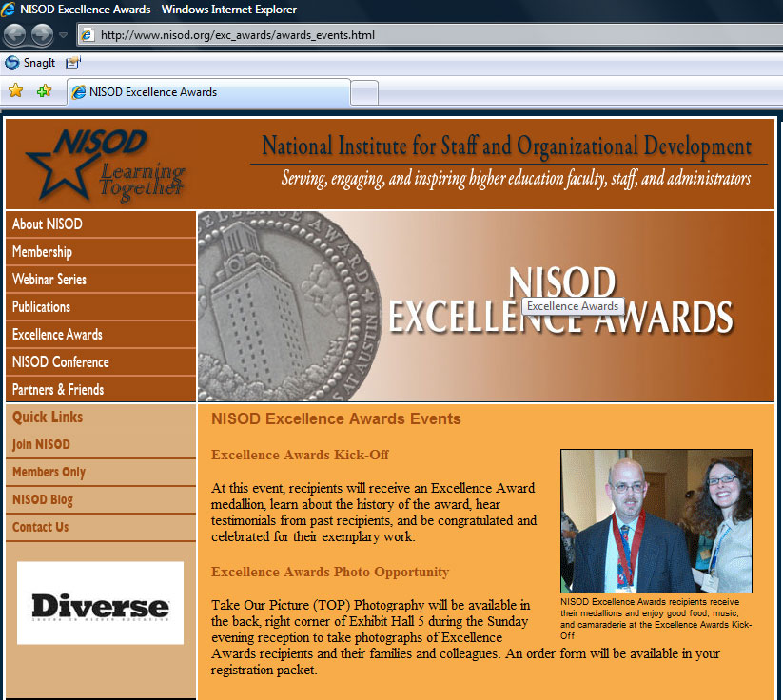The width and height of the screenshot is (783, 700).
Task: Click the Contact Us link
Action: click(41, 527)
